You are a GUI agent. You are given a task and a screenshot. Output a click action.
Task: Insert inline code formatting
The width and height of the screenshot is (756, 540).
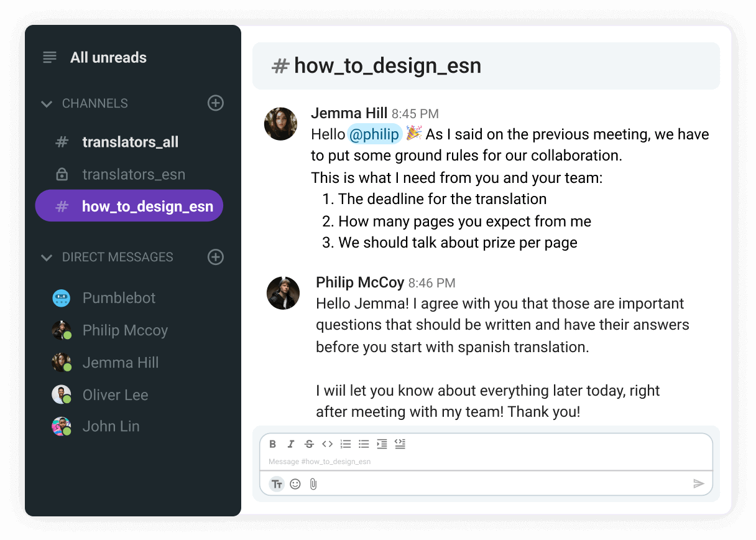327,444
